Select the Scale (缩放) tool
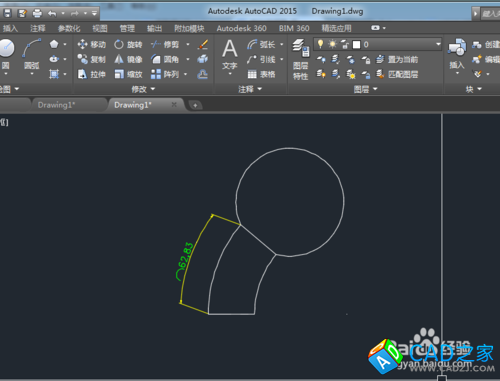This screenshot has height=381, width=500. (128, 74)
